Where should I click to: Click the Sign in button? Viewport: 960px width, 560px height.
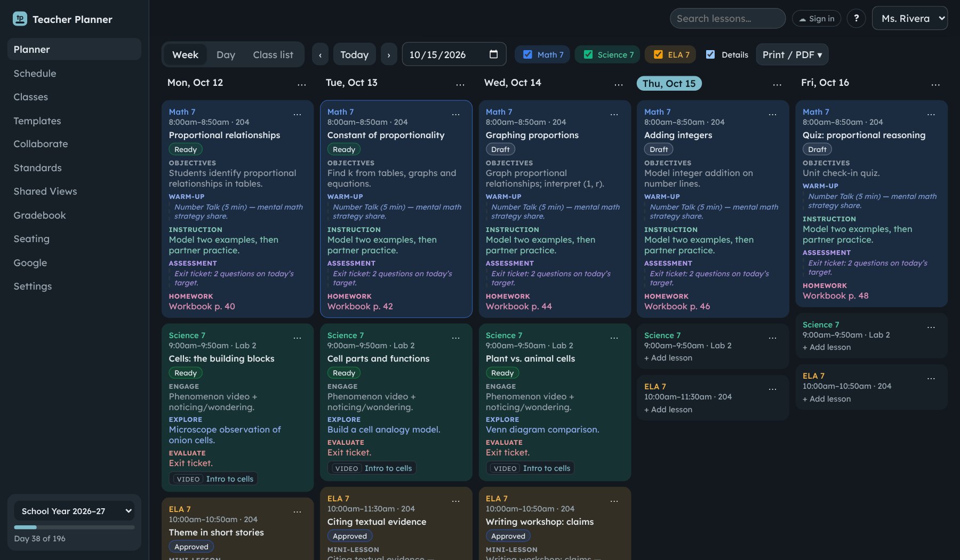coord(817,19)
